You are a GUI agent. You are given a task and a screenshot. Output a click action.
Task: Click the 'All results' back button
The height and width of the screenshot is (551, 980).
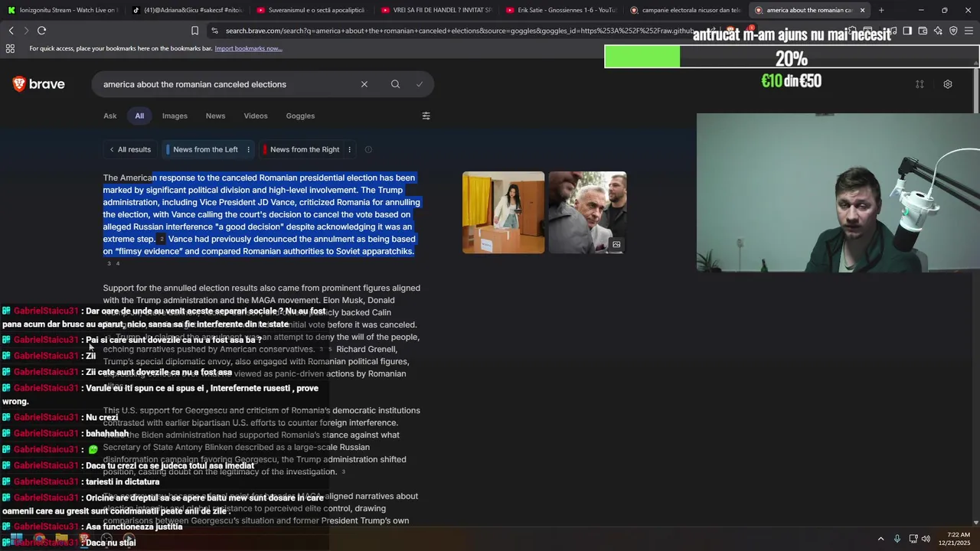click(130, 150)
